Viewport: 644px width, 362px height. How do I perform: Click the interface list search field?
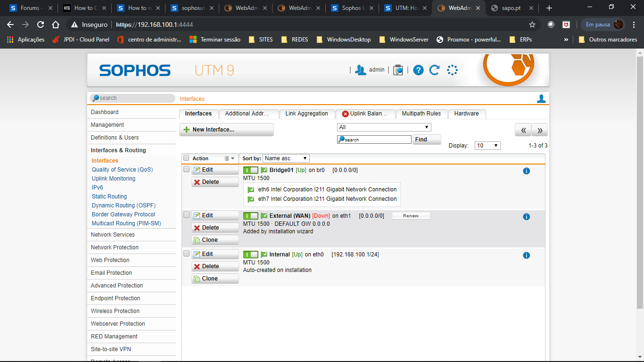[x=374, y=140]
